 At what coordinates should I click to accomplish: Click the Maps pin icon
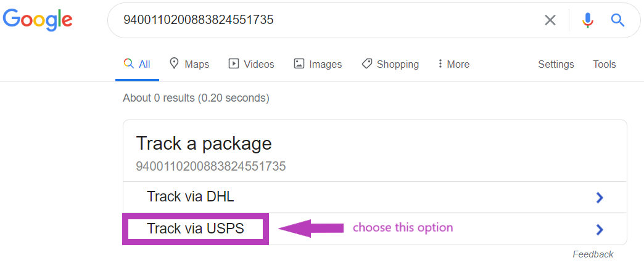coord(174,63)
